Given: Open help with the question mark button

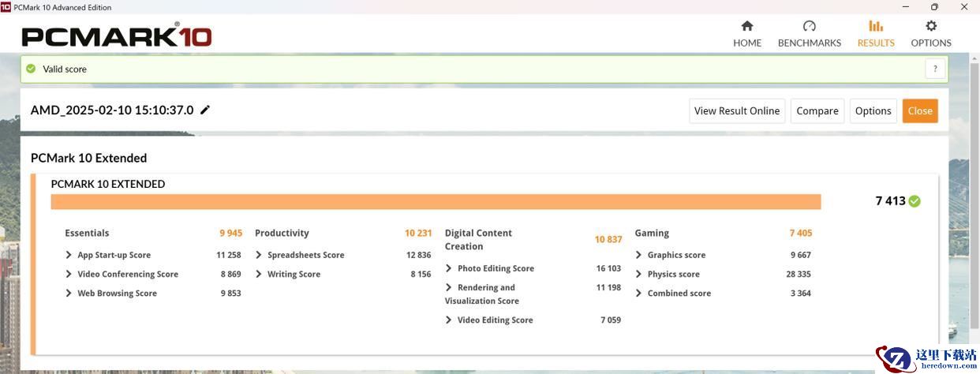Looking at the screenshot, I should pyautogui.click(x=935, y=69).
